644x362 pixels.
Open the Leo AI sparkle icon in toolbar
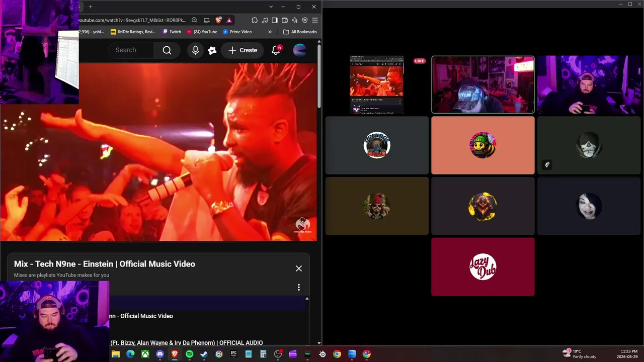point(295,20)
